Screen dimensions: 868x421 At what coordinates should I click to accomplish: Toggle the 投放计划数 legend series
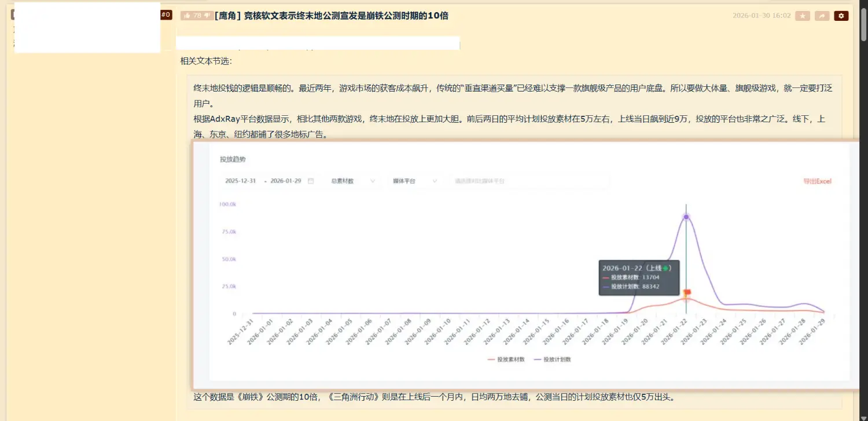pos(553,359)
